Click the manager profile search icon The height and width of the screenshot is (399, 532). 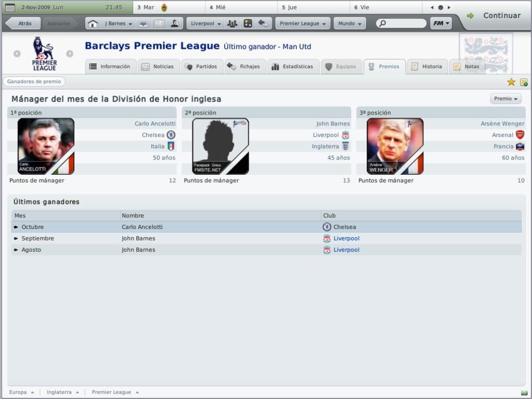(175, 23)
